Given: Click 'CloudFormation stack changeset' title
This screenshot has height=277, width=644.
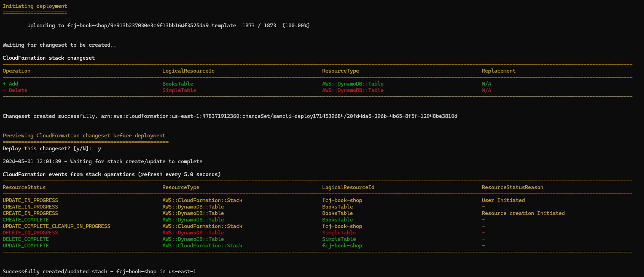Looking at the screenshot, I should click(x=49, y=58).
